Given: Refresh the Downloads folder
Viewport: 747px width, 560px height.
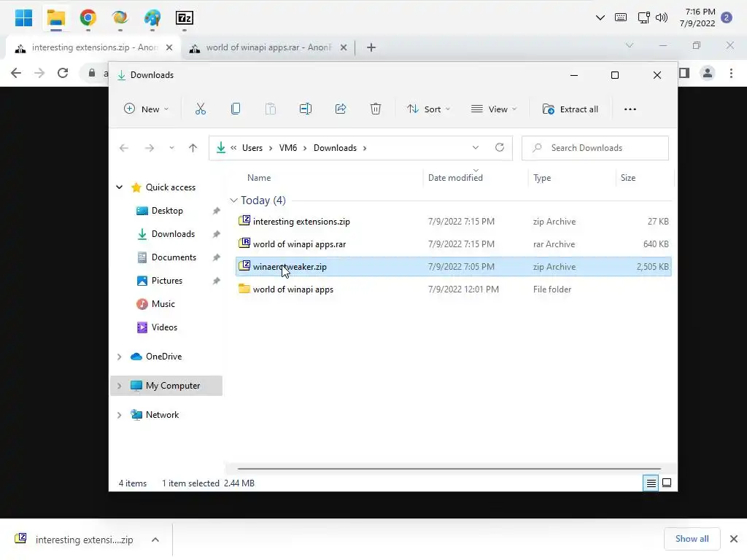Looking at the screenshot, I should coord(499,147).
